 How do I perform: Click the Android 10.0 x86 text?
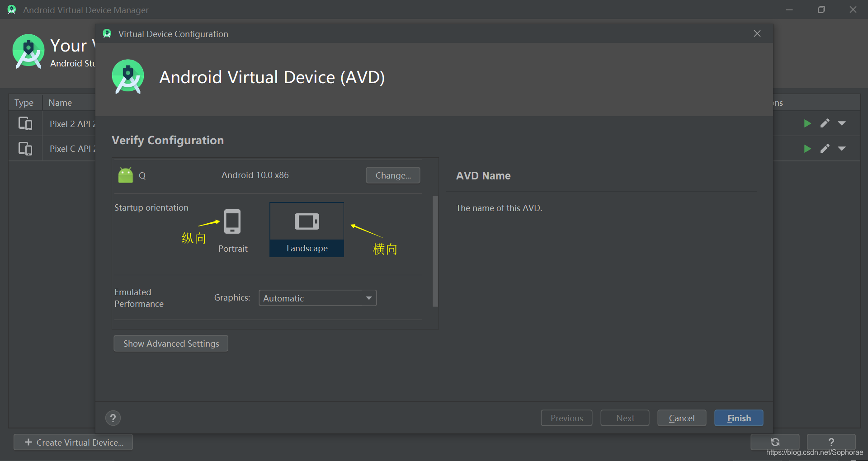pos(255,175)
